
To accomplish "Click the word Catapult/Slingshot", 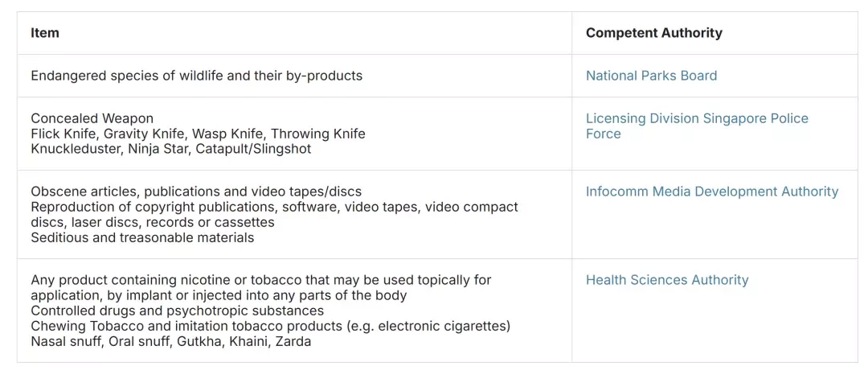I will (253, 149).
